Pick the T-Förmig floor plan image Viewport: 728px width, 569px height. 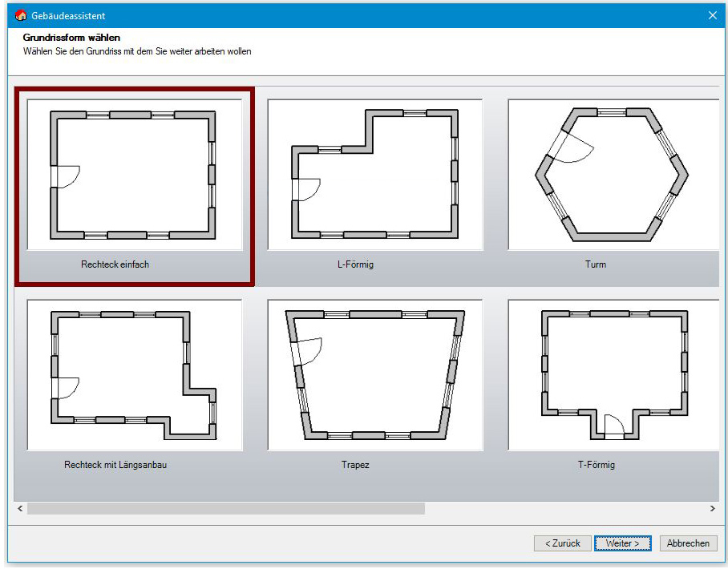click(x=613, y=375)
